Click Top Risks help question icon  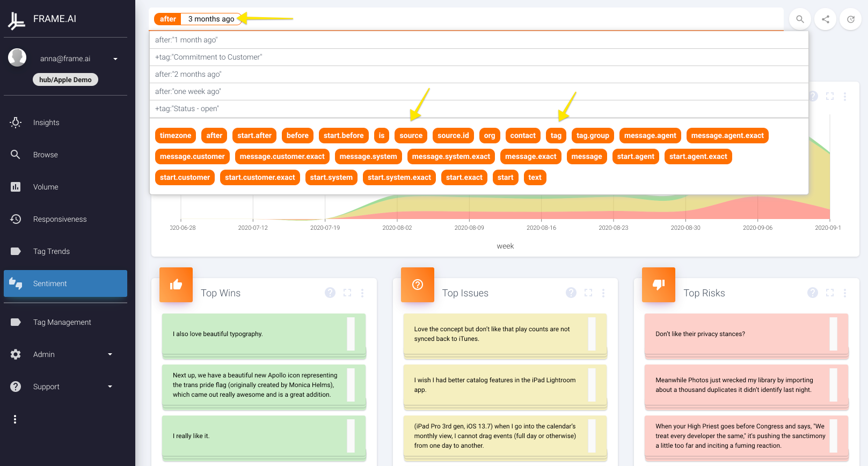pyautogui.click(x=813, y=293)
